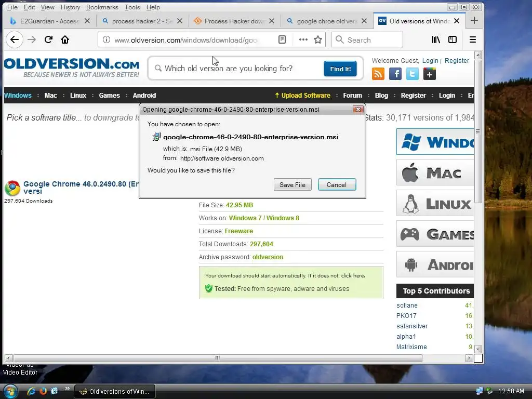Show sidebars icon in toolbar
532x399 pixels.
tap(453, 39)
